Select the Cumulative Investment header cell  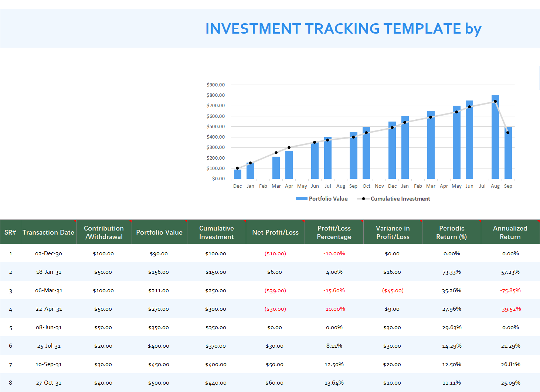pyautogui.click(x=217, y=232)
